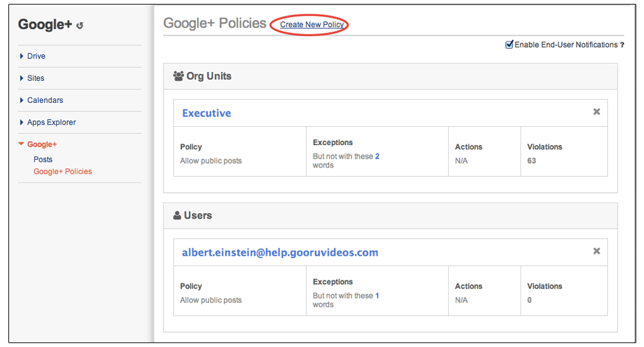Expand the Apps Explorer section arrow
Screen dimensions: 644x347
tap(21, 122)
